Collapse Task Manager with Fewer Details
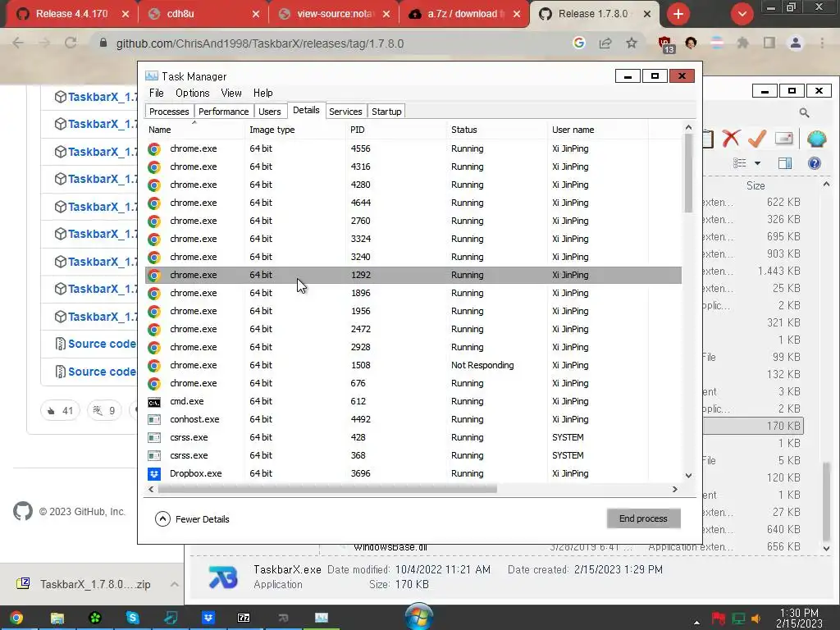This screenshot has height=630, width=840. point(192,519)
